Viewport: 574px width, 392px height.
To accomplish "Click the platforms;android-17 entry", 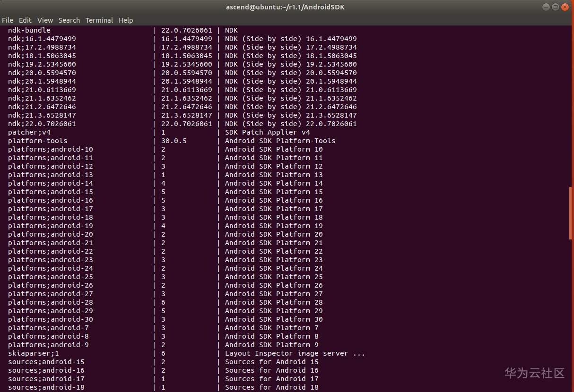I will [51, 209].
